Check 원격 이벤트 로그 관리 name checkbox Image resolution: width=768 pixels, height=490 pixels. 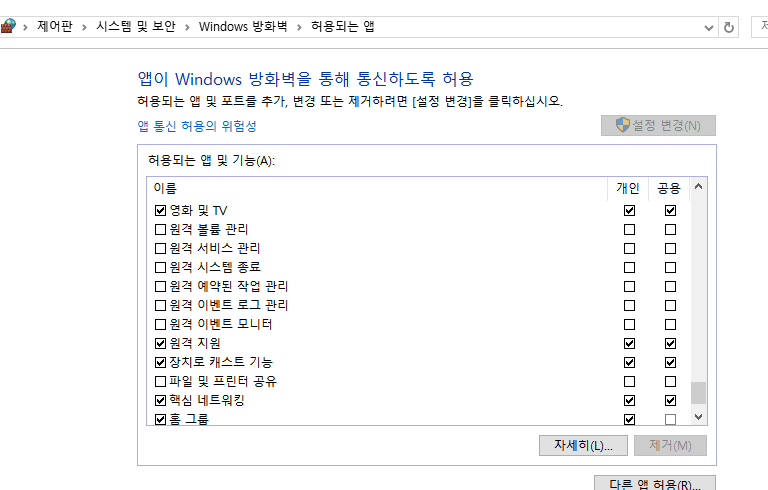pos(160,305)
